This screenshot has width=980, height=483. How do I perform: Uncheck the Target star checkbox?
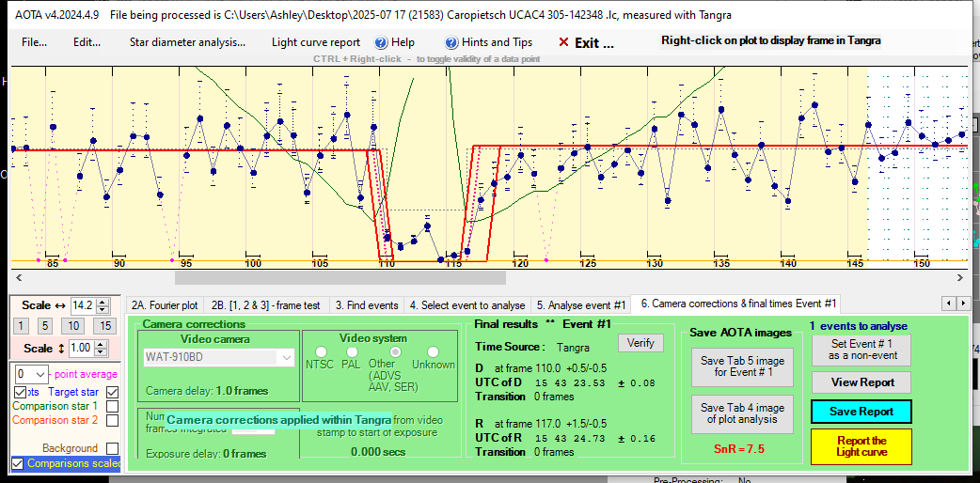[x=113, y=391]
